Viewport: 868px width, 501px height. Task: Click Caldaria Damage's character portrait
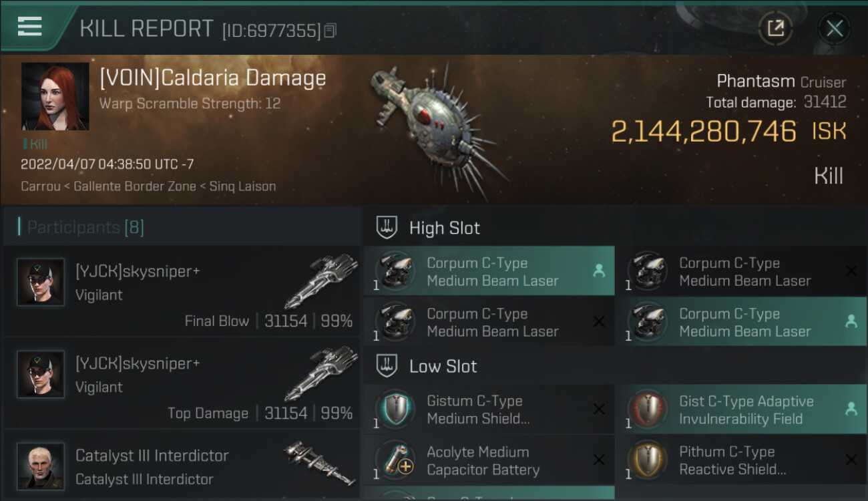click(55, 96)
